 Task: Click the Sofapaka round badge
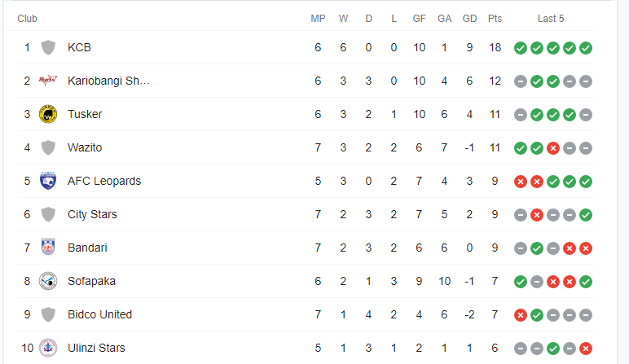click(48, 281)
